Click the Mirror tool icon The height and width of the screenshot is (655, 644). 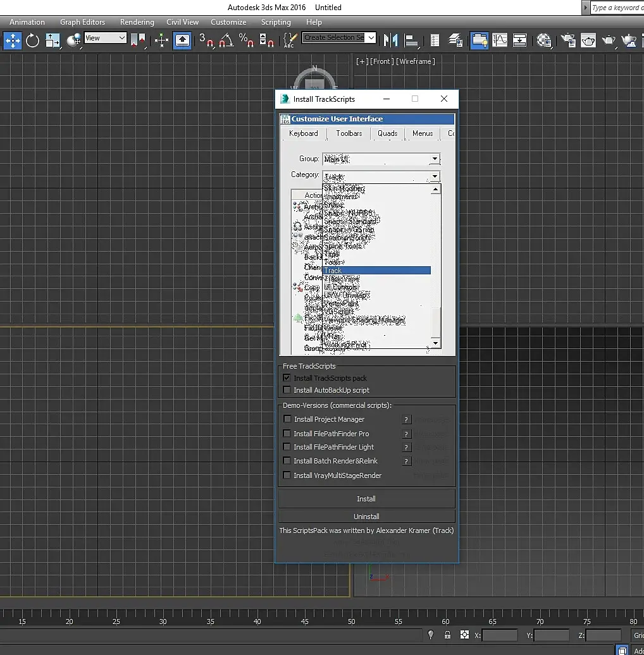tap(390, 40)
